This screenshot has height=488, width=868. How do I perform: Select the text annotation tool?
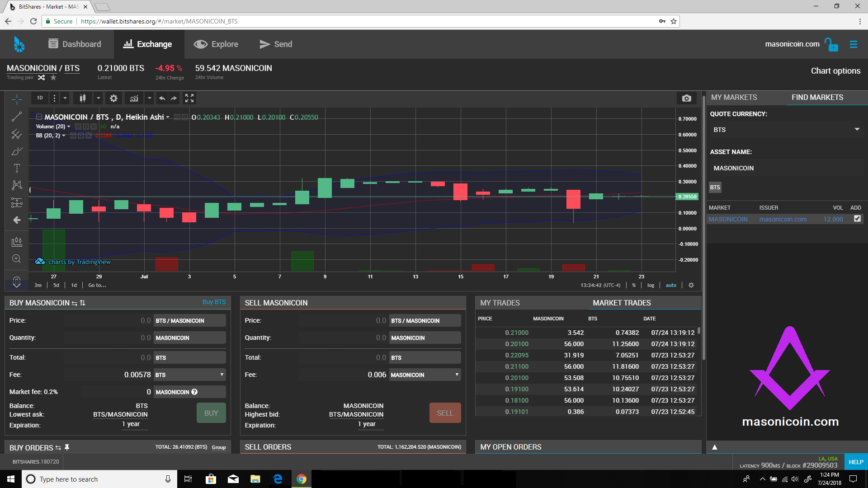(17, 168)
